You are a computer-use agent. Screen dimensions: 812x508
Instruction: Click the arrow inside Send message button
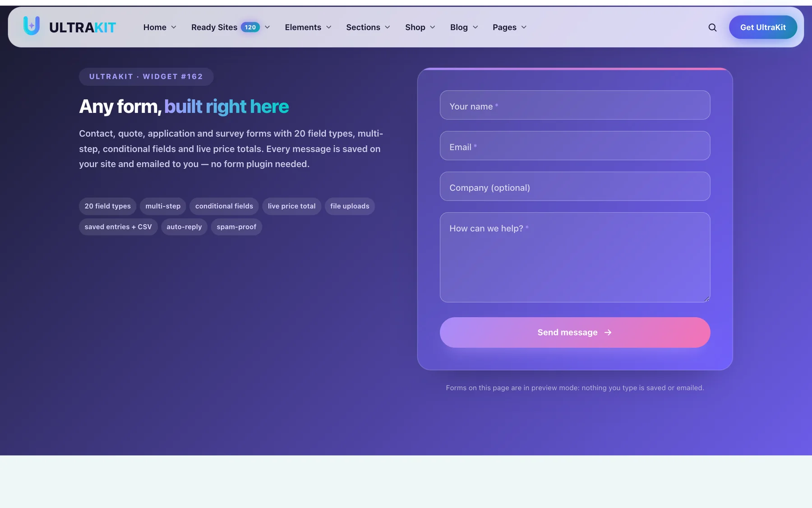coord(608,332)
